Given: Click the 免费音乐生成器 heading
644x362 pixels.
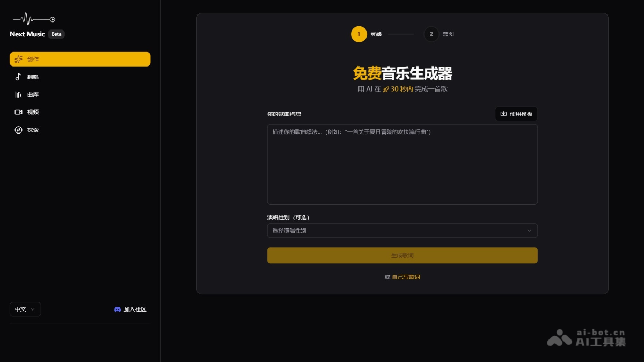Looking at the screenshot, I should point(402,73).
